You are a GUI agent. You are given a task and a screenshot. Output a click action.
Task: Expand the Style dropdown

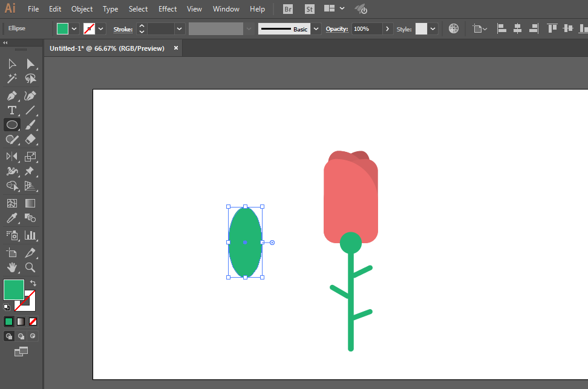pyautogui.click(x=433, y=29)
